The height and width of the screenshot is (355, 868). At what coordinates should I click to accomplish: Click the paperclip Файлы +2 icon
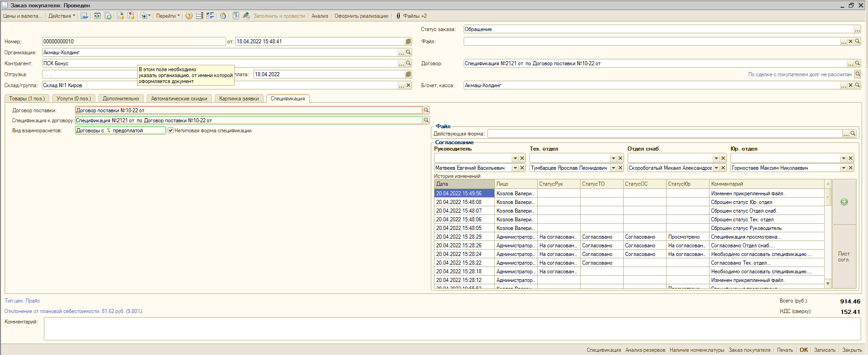pos(398,16)
